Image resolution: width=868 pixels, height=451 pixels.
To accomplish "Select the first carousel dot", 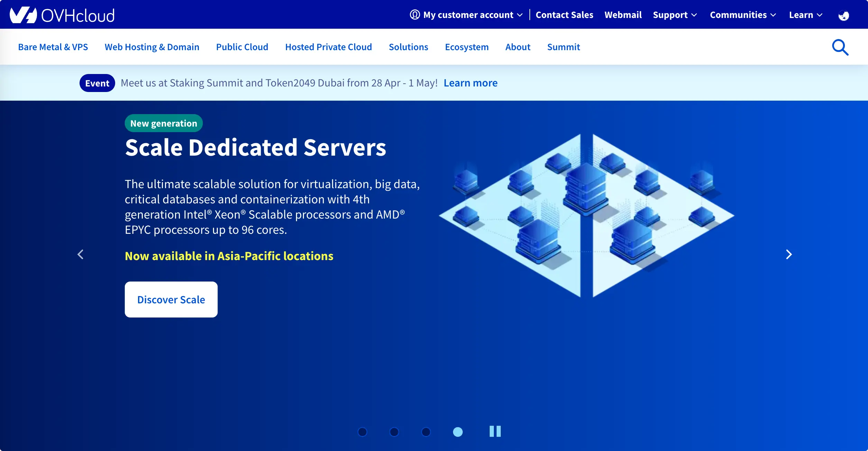I will (362, 432).
